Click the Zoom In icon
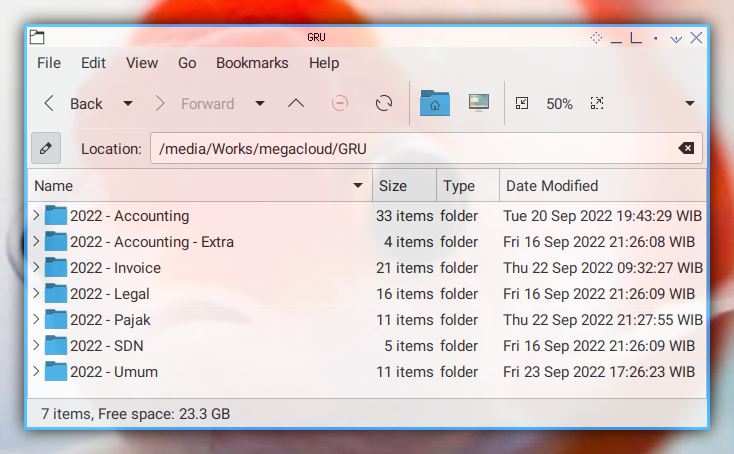734x454 pixels. coord(597,103)
